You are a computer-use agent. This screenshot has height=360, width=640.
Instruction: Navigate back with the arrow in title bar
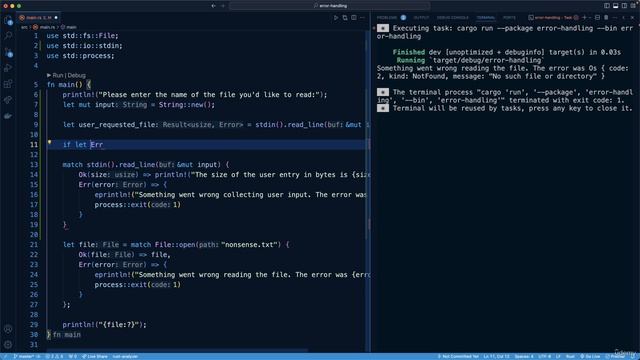click(x=213, y=6)
